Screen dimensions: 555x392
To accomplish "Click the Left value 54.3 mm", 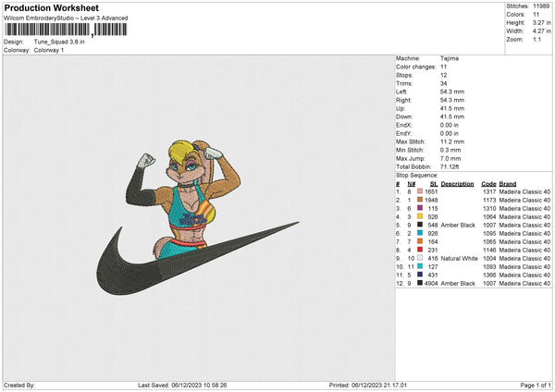I will tap(452, 92).
